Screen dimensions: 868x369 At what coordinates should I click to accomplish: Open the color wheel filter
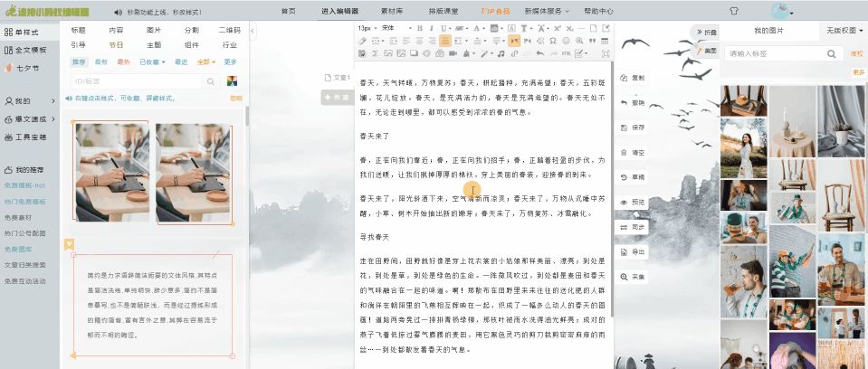(232, 81)
